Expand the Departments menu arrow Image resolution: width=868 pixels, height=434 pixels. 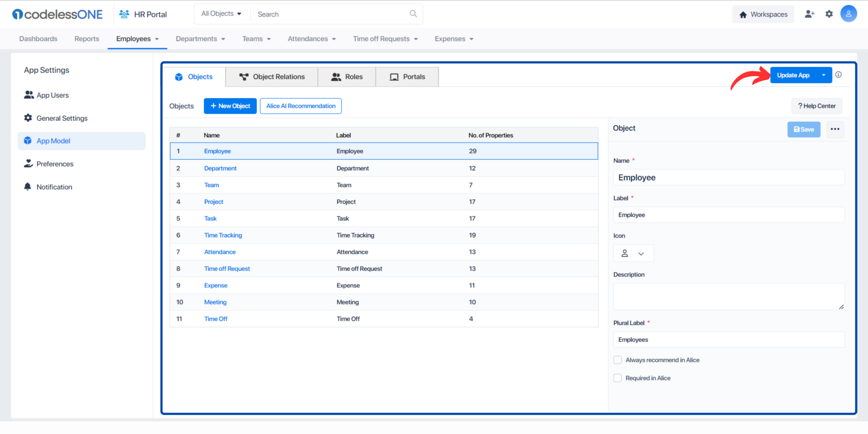[x=223, y=39]
